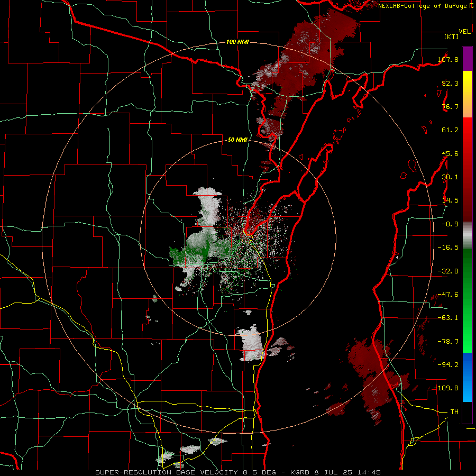Click the VEL legend title
Image resolution: width=476 pixels, height=476 pixels.
click(x=464, y=32)
